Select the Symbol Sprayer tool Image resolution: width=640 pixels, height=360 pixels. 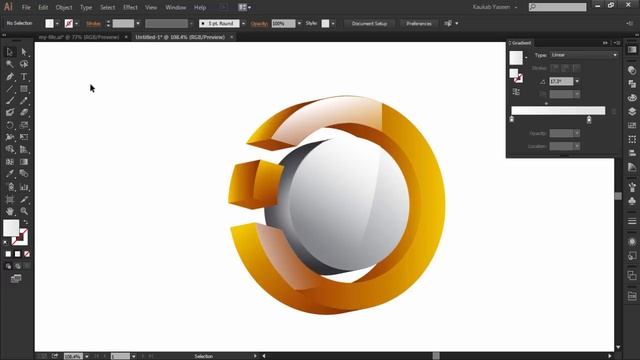[10, 187]
